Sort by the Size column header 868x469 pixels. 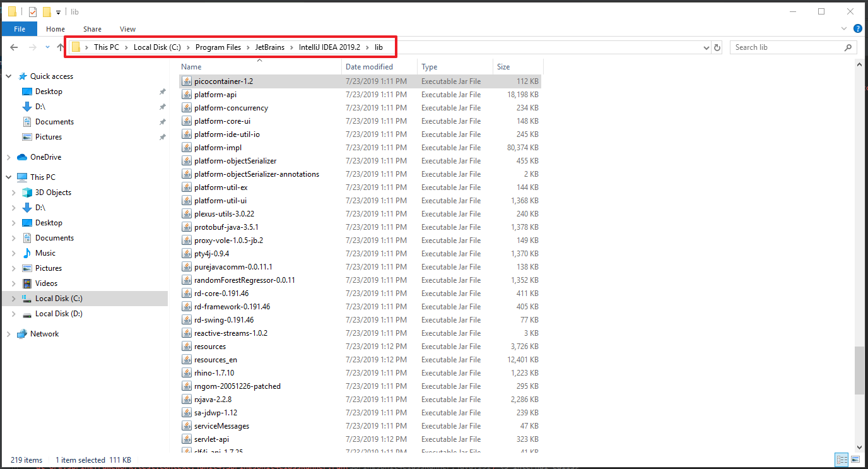click(517, 67)
